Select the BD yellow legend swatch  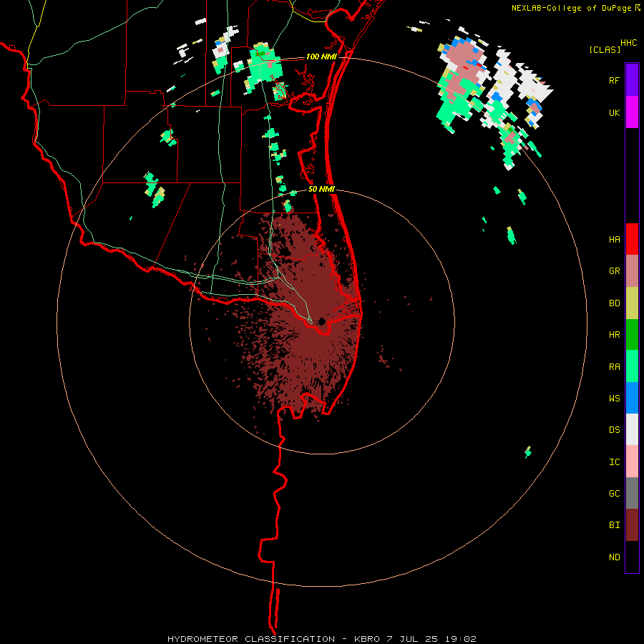coord(632,303)
